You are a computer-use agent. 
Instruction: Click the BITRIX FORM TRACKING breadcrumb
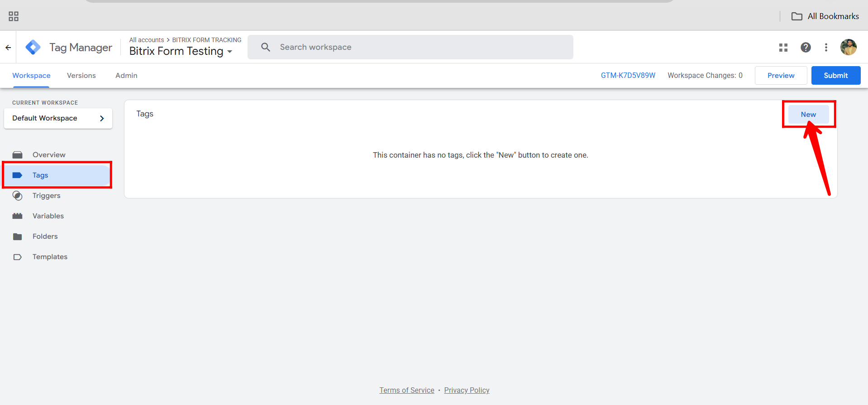207,40
